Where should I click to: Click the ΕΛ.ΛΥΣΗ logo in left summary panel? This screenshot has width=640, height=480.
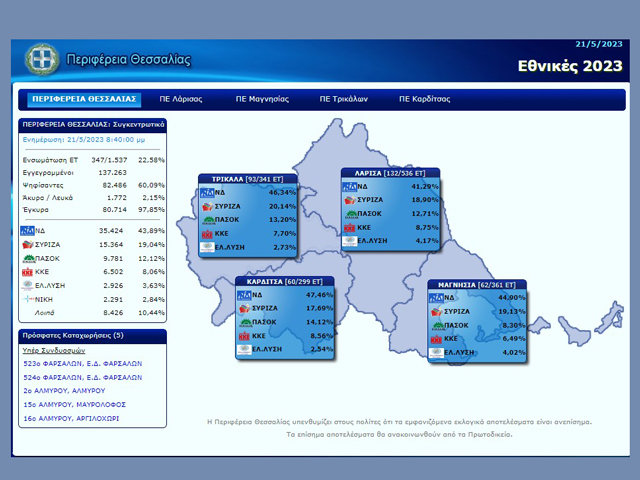coord(27,284)
